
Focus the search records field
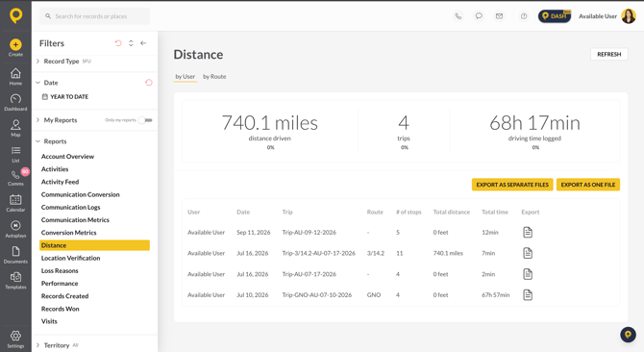pyautogui.click(x=94, y=16)
